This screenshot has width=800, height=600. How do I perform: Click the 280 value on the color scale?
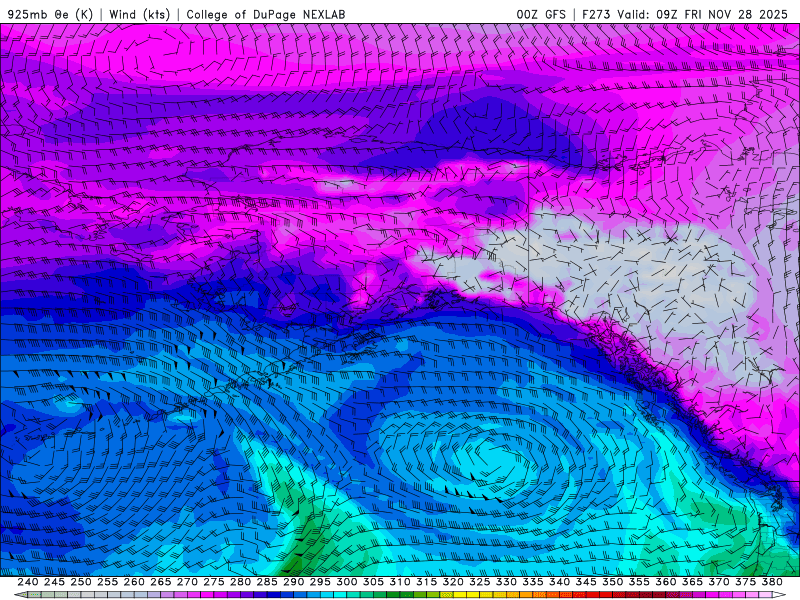tap(240, 582)
